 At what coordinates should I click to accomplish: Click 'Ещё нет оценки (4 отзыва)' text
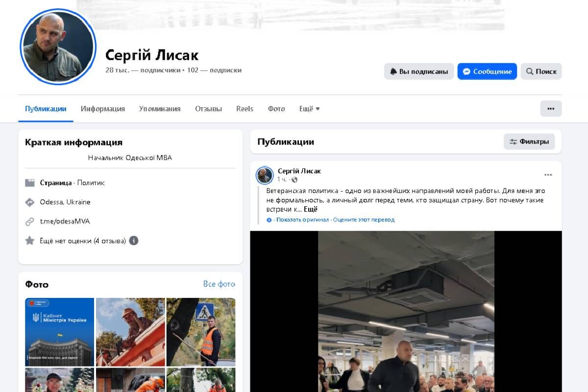tap(83, 241)
